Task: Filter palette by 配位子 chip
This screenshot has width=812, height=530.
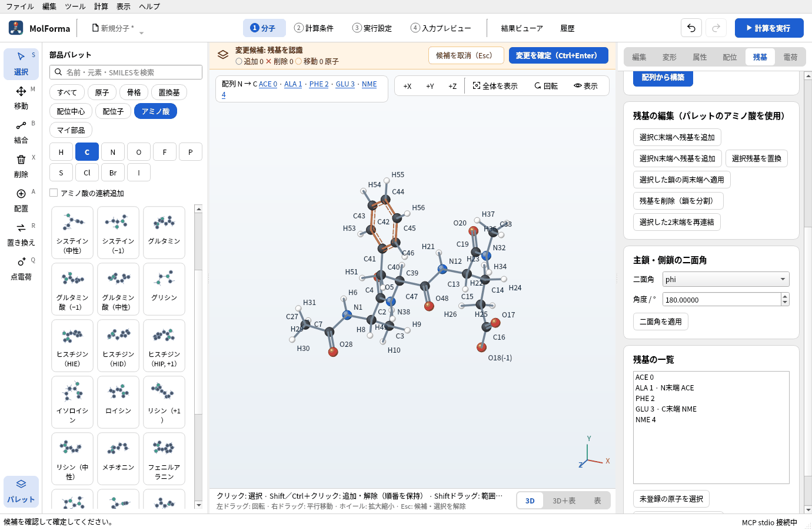Action: 113,111
